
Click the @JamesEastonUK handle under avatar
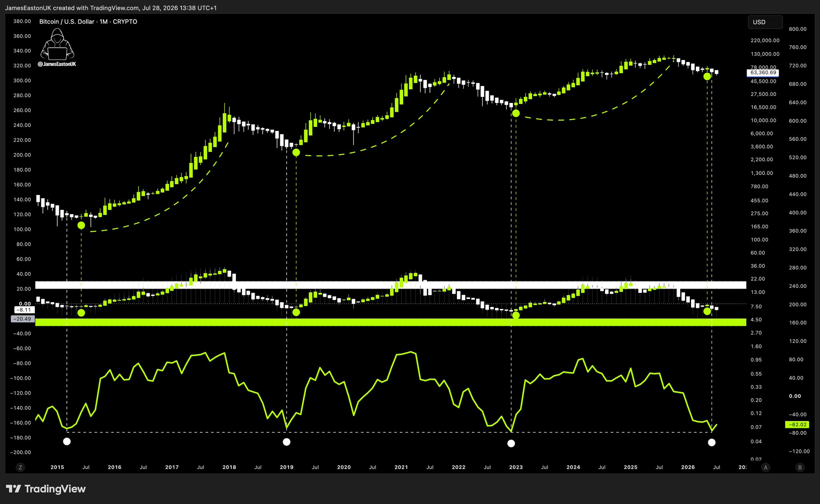pyautogui.click(x=57, y=64)
